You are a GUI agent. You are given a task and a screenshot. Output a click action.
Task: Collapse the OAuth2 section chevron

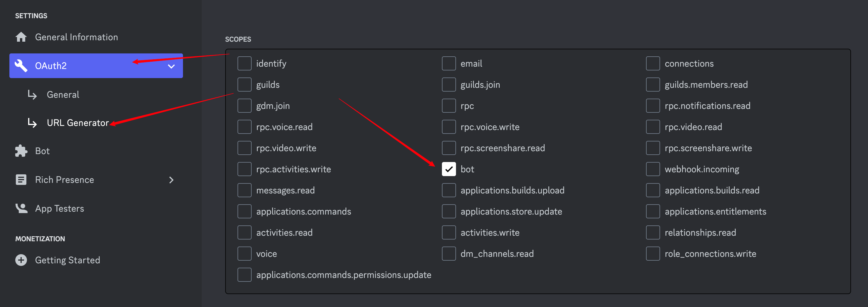(x=171, y=66)
